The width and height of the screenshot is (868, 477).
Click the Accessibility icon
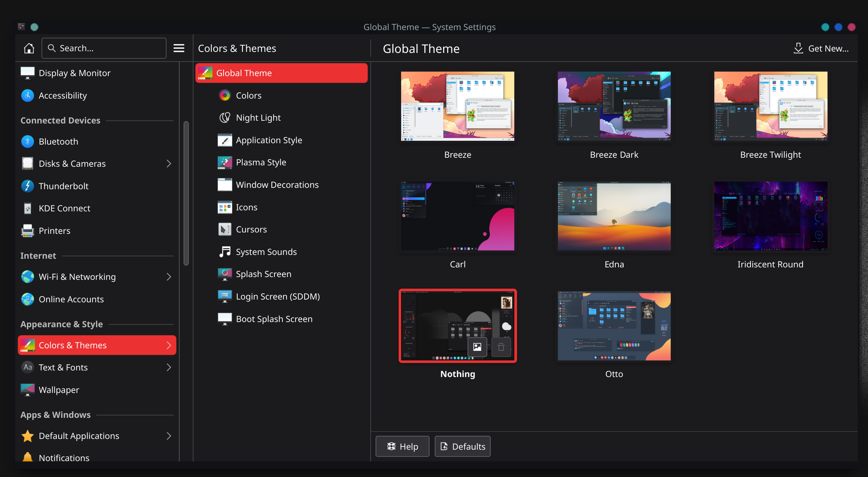tap(28, 95)
